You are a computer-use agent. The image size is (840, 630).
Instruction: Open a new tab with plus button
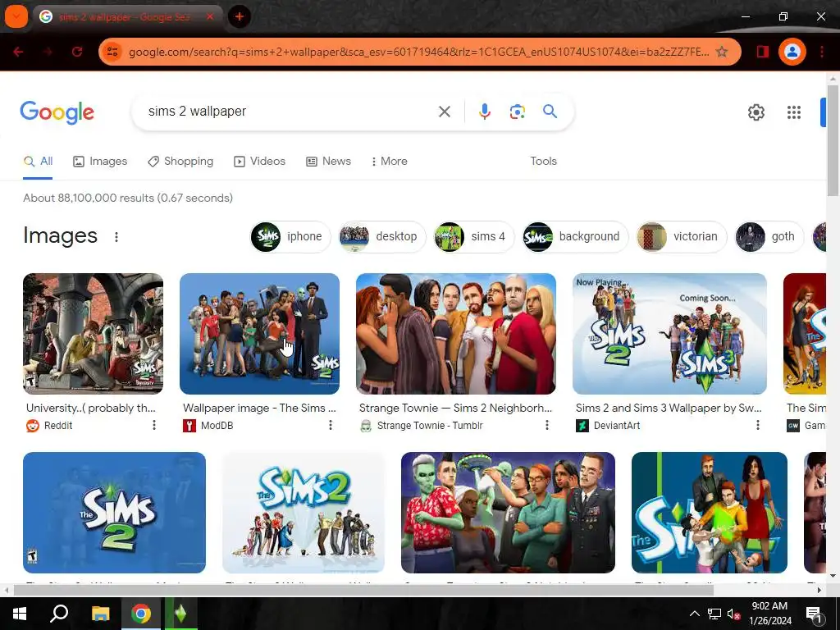(x=240, y=16)
